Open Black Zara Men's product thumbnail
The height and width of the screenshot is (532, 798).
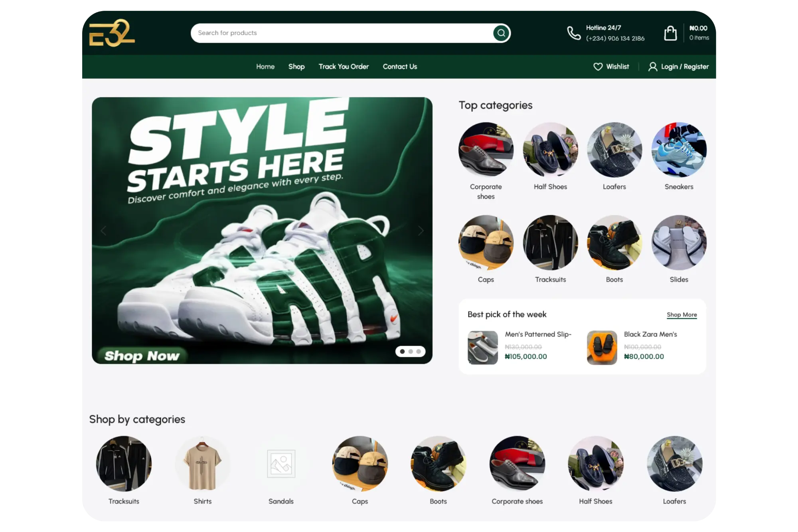[x=602, y=348]
